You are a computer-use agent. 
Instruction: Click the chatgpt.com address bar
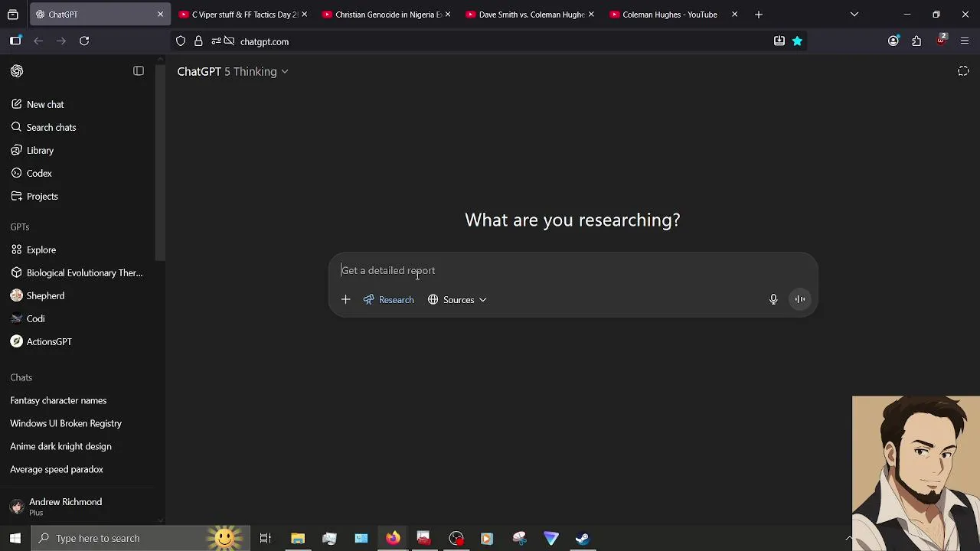(490, 41)
